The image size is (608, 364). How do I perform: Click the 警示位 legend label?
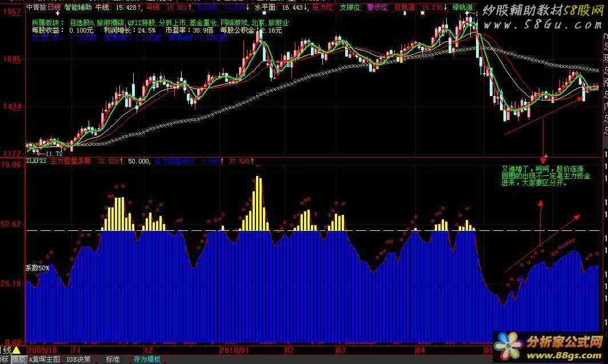pyautogui.click(x=377, y=7)
